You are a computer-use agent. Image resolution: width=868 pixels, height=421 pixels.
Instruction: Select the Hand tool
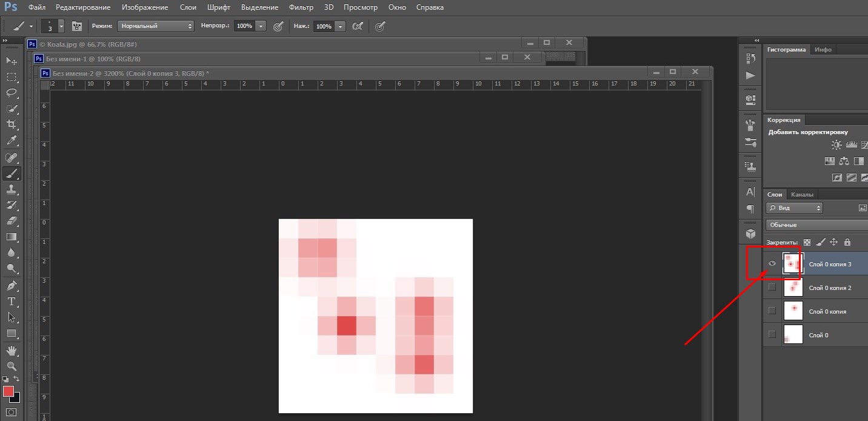click(12, 350)
